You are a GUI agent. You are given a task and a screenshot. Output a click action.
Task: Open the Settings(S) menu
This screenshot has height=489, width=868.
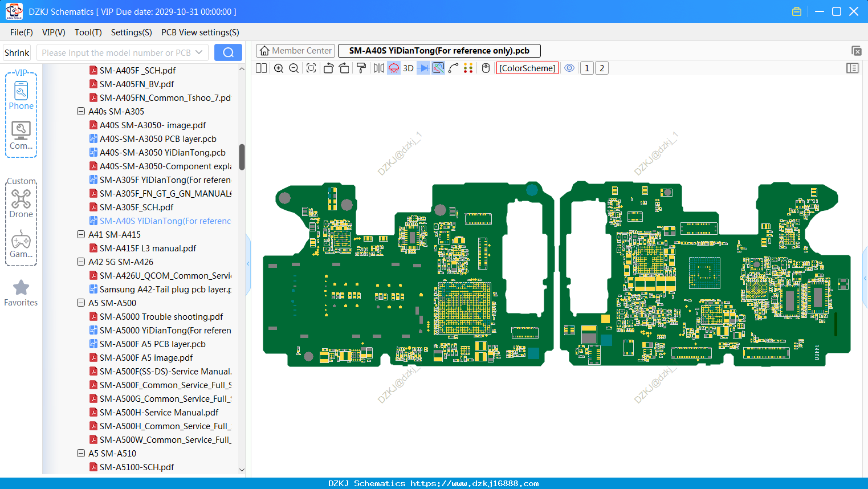click(132, 32)
